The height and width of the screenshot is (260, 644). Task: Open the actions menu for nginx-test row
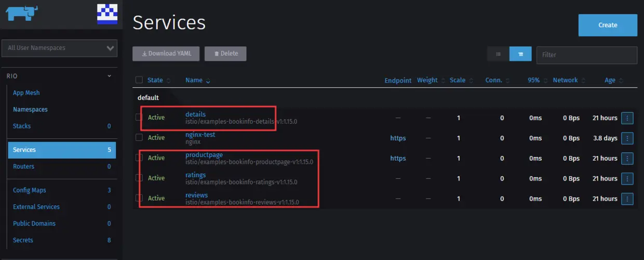pos(627,138)
